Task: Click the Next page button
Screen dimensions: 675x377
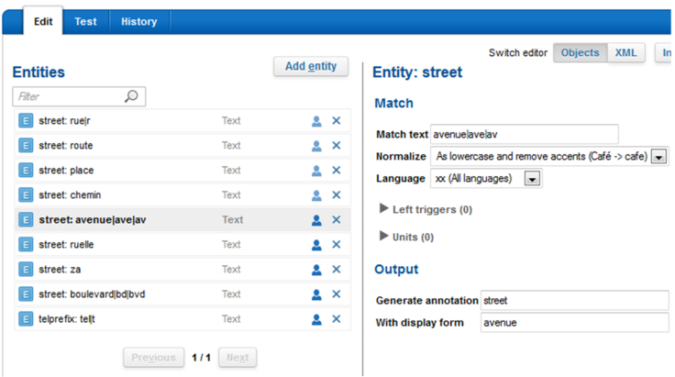Action: click(238, 358)
